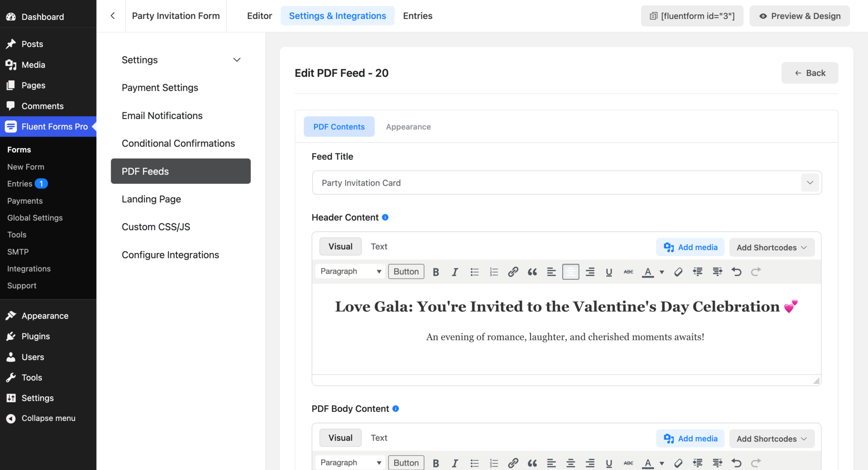This screenshot has width=868, height=470.
Task: Align center in PDF Body Content editor
Action: coord(571,463)
